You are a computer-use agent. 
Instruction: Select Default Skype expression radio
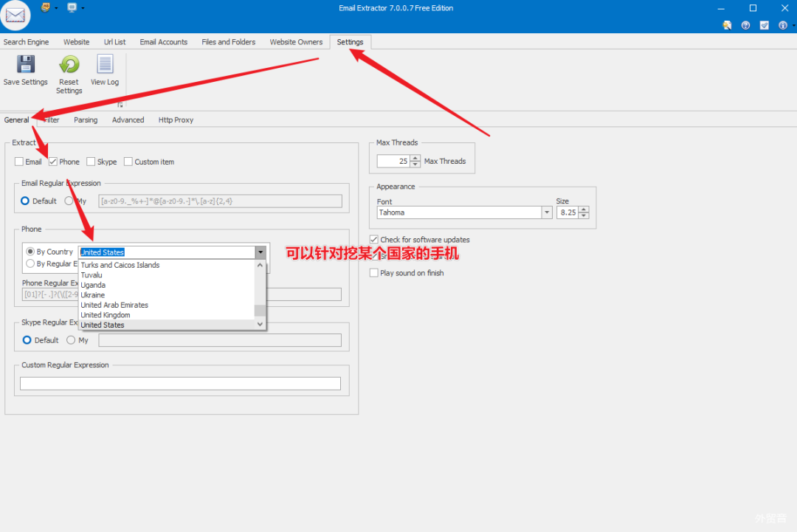[x=27, y=340]
